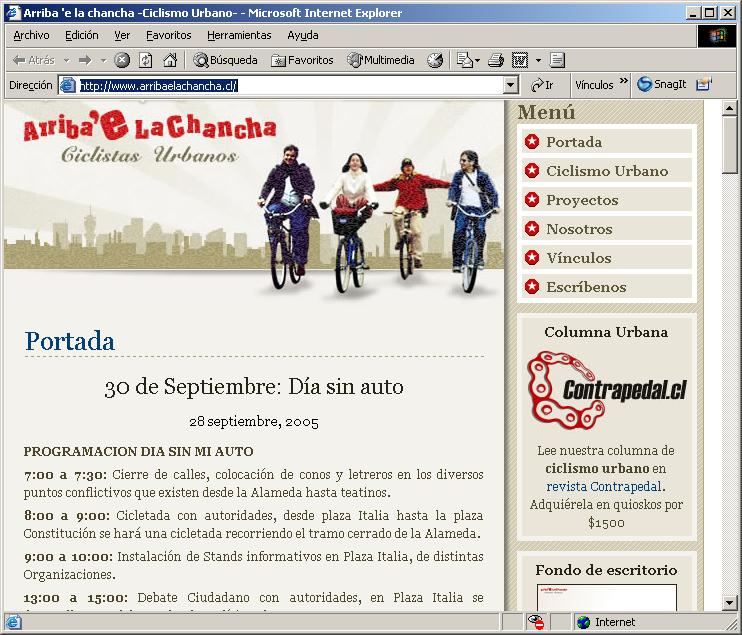Expand the Vínculos links chevron
Viewport: 742px width, 635px height.
pyautogui.click(x=624, y=80)
